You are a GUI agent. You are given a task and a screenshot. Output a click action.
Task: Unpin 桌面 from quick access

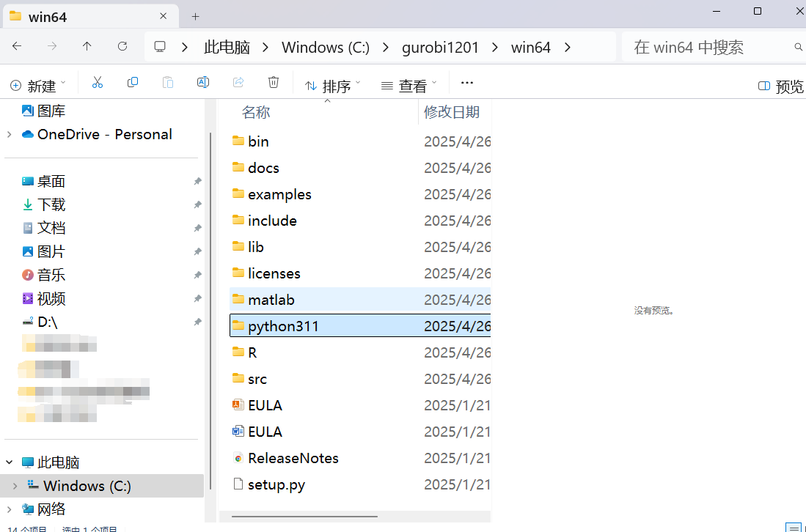[x=197, y=181]
